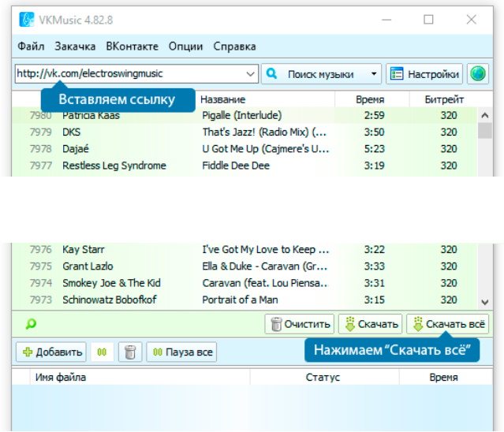Expand the URL history dropdown arrow

click(x=250, y=74)
